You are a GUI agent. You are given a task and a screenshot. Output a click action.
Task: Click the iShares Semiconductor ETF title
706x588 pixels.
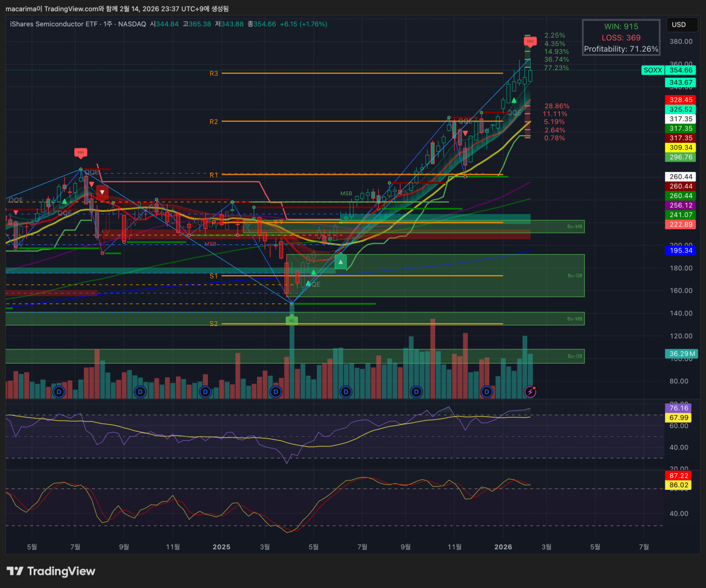pyautogui.click(x=54, y=24)
